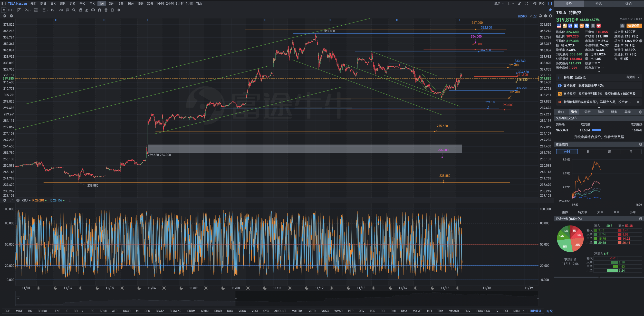Zoom out the chart with minus icon
Screen dimensions: 644x316
tap(545, 16)
